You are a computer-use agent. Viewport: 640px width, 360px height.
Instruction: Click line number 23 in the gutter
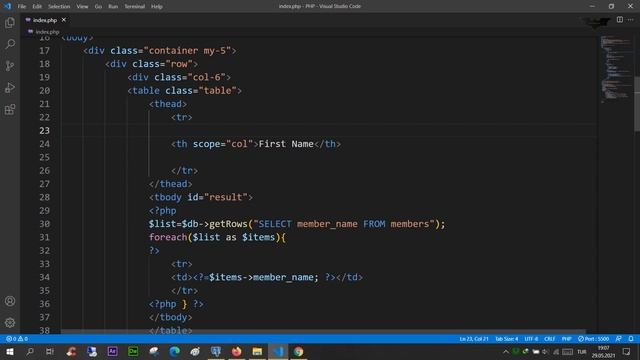tap(44, 131)
